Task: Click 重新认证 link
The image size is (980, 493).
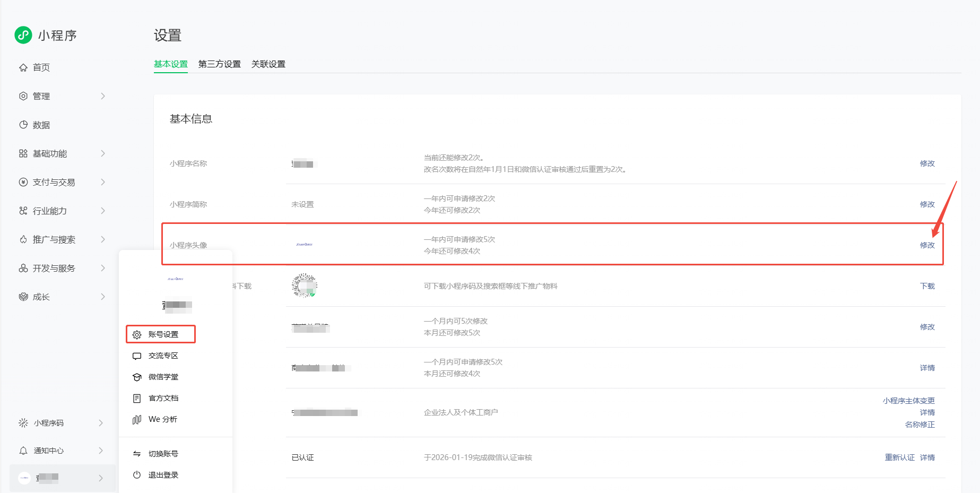Action: coord(899,457)
